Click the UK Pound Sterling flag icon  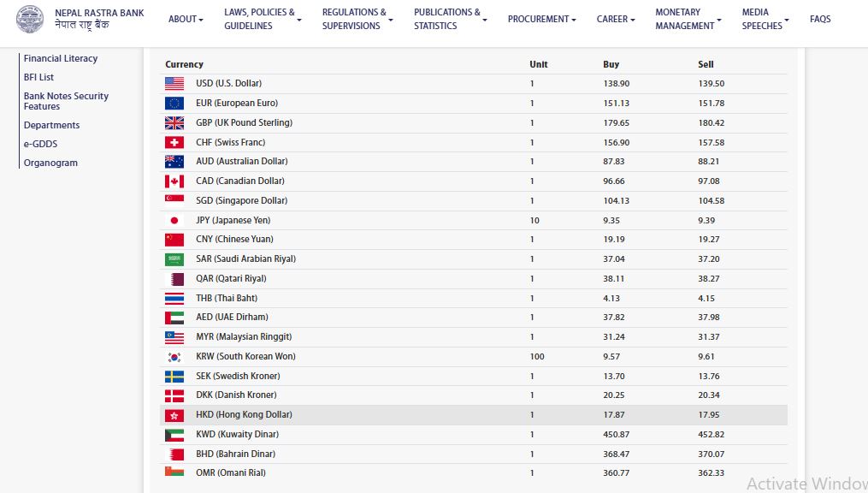point(174,123)
